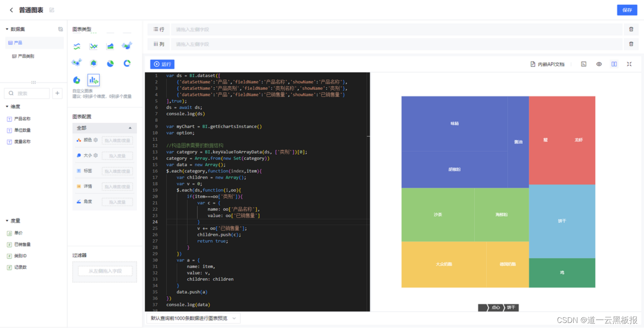Viewport: 644px width, 328px height.
Task: Click the 酱油 treemap block
Action: 518,142
